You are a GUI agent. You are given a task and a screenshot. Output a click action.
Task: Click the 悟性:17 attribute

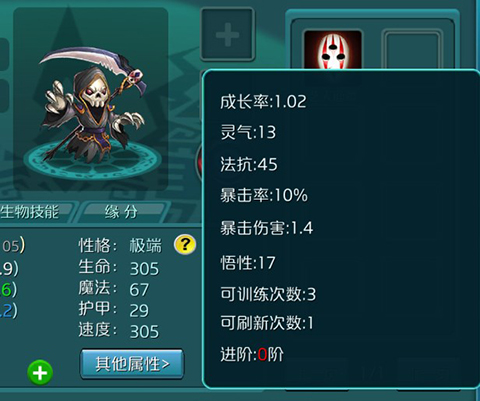(x=248, y=263)
